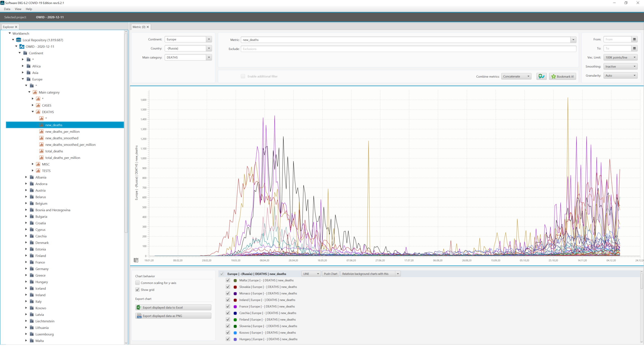Click the Local Repository database icon
The height and width of the screenshot is (352, 644).
[19, 40]
